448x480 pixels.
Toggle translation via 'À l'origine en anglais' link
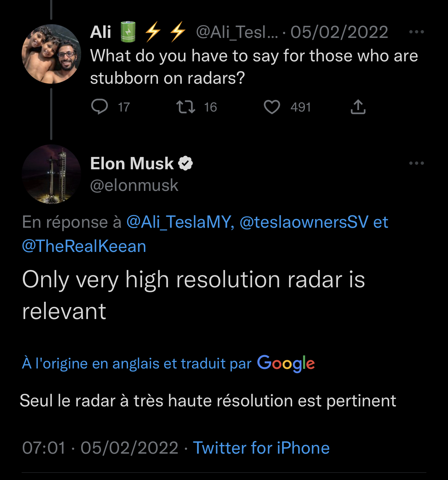pyautogui.click(x=137, y=363)
